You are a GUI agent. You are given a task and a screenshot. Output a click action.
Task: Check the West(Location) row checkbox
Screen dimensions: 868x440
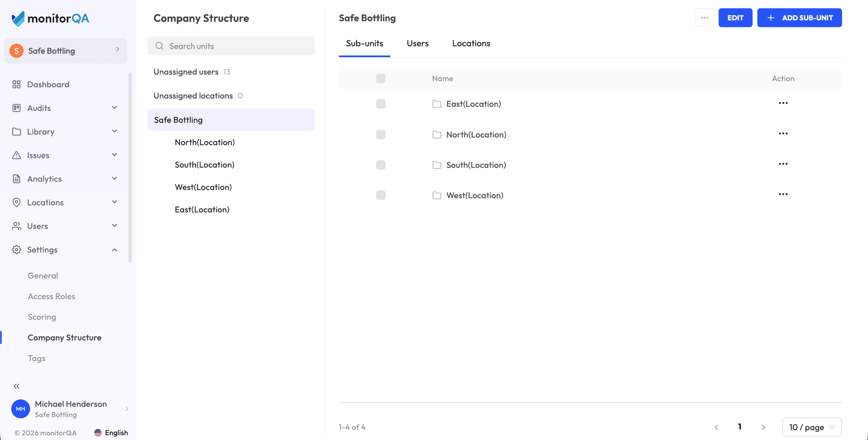[381, 195]
